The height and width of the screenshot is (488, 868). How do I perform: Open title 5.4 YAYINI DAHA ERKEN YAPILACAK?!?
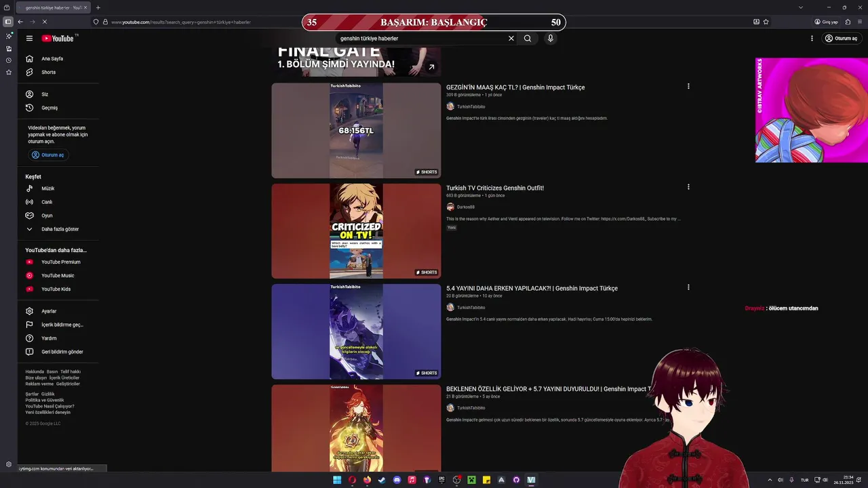pos(532,289)
